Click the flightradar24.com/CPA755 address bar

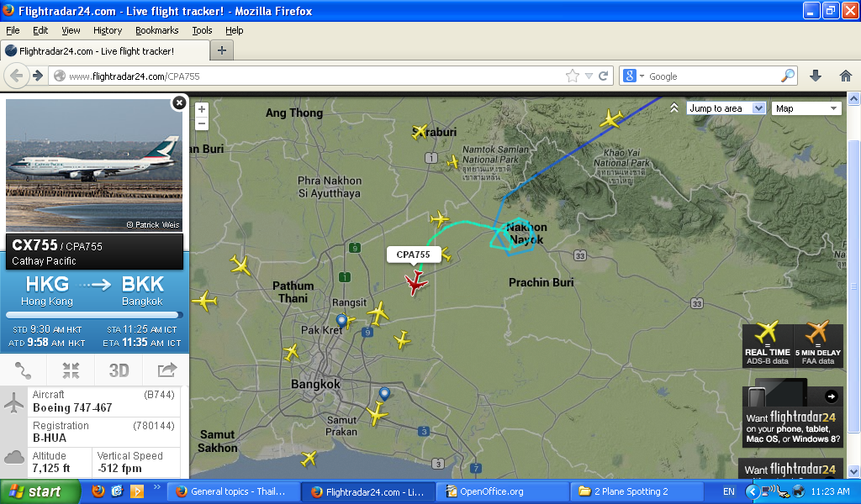313,76
